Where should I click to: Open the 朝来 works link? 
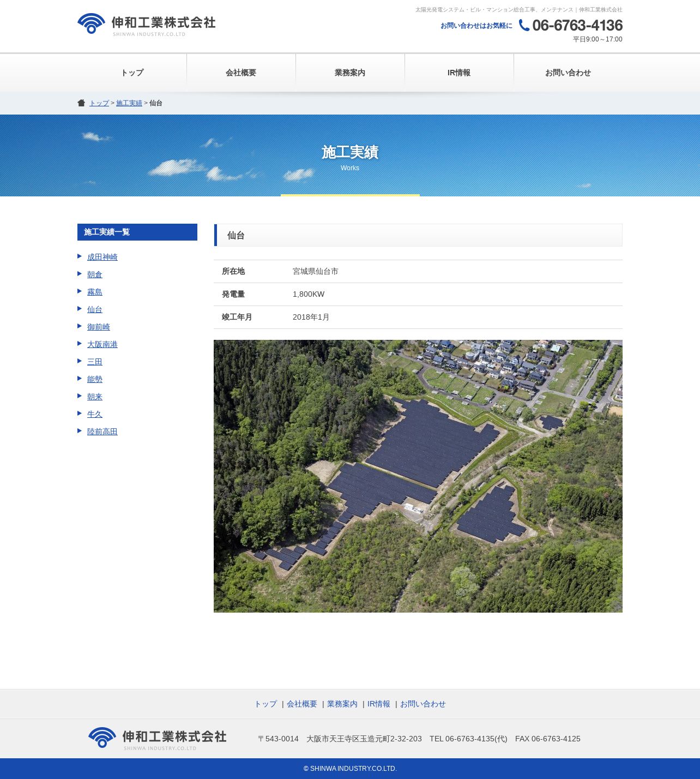[95, 397]
